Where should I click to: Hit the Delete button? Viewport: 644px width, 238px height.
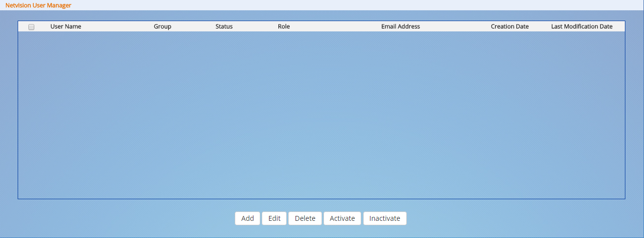coord(305,218)
